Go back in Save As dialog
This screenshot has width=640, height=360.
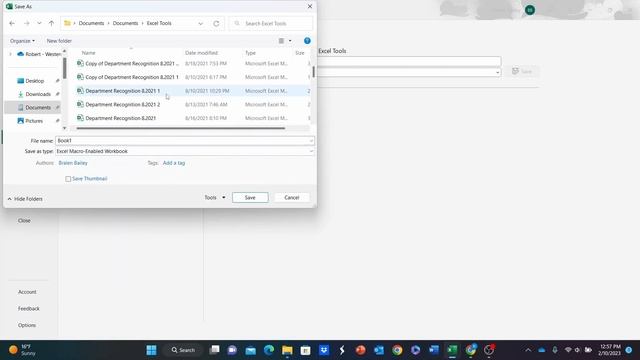click(12, 23)
